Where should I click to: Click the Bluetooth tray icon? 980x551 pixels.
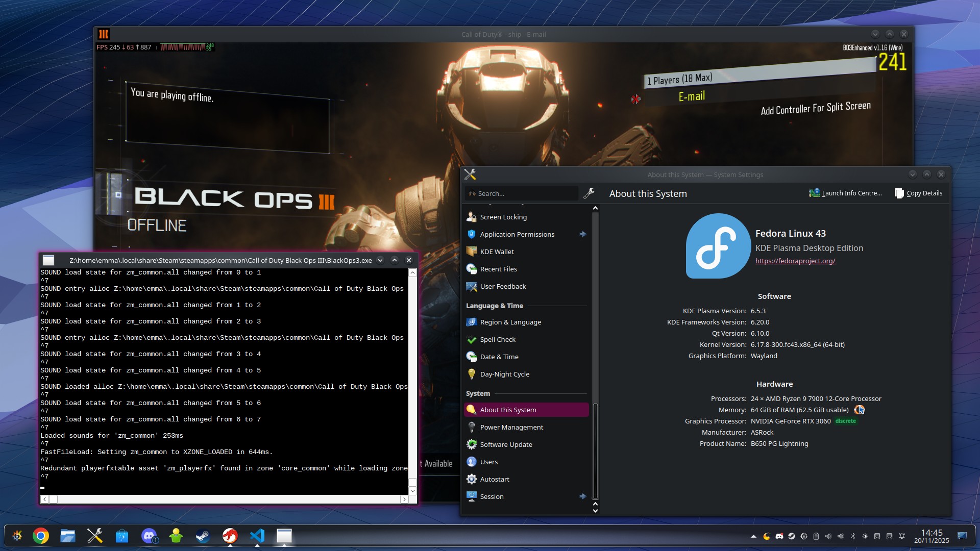coord(852,536)
